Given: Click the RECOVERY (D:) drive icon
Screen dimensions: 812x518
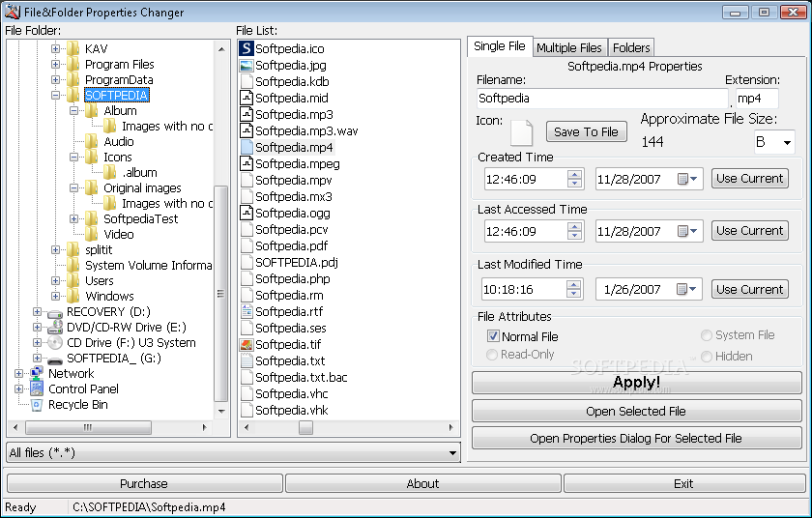Looking at the screenshot, I should (x=55, y=312).
